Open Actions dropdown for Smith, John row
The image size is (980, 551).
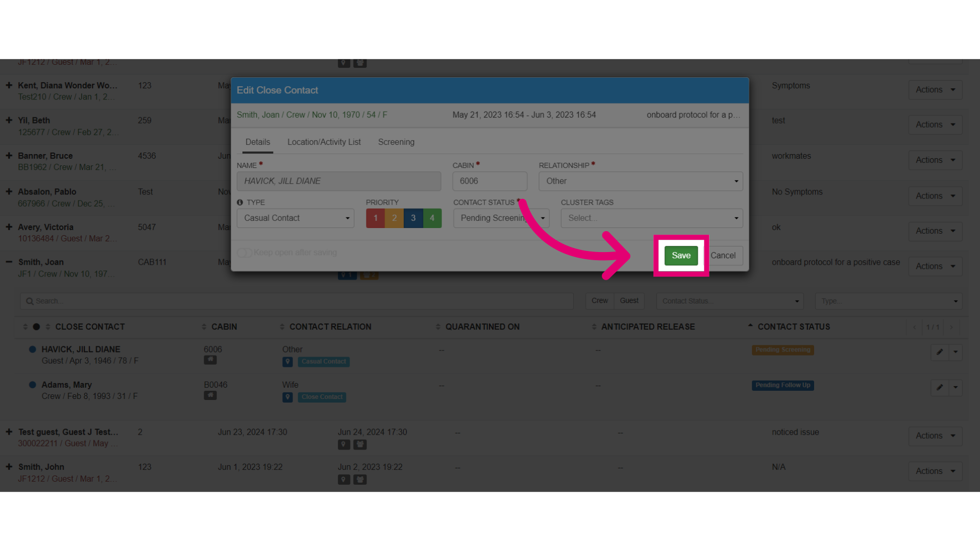pyautogui.click(x=935, y=471)
